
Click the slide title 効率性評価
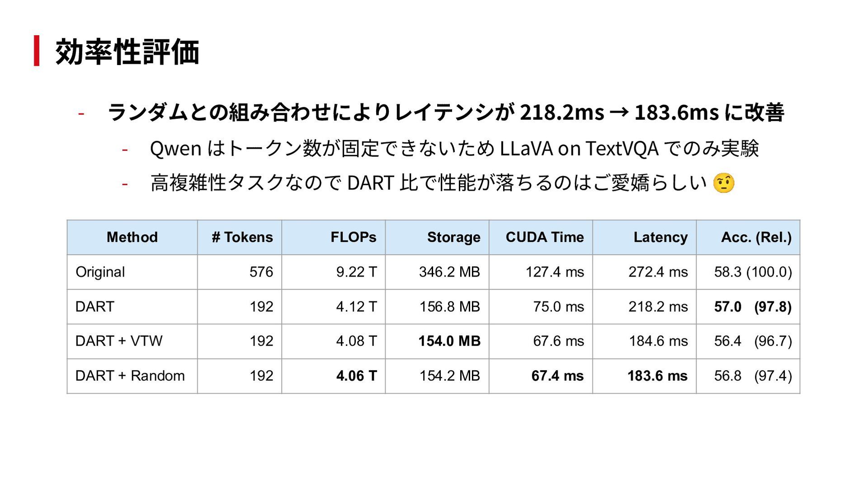click(x=127, y=52)
